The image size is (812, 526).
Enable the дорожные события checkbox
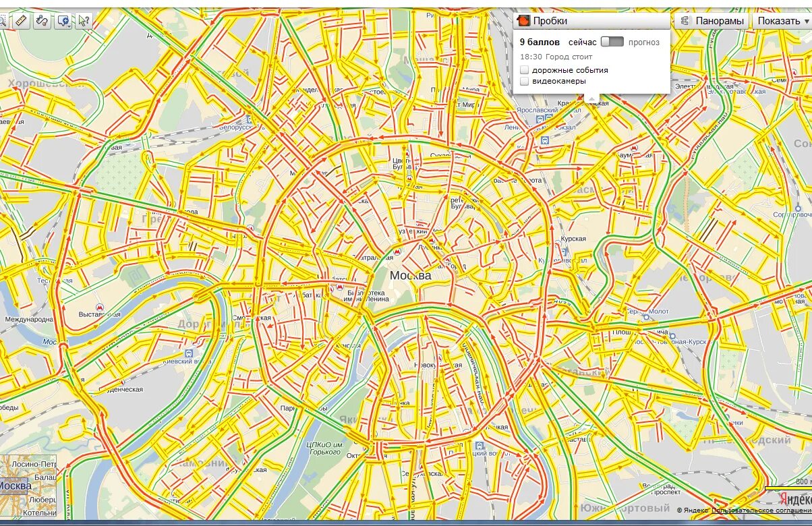(525, 70)
